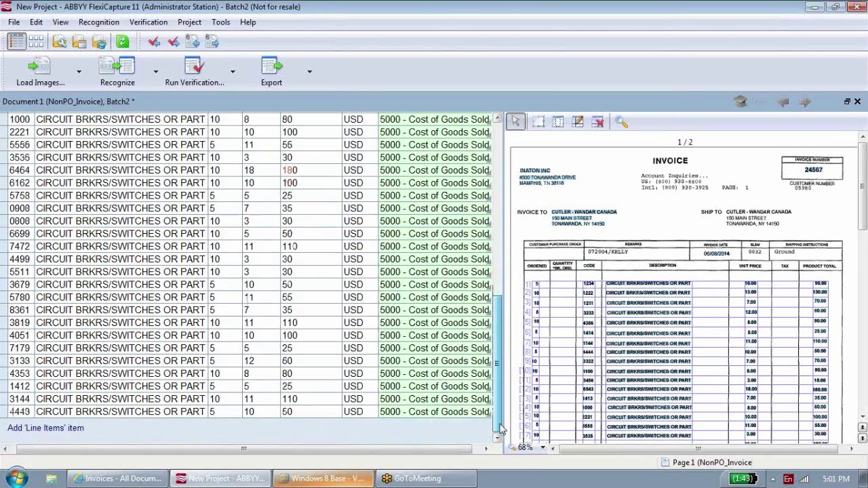868x488 pixels.
Task: Click the Page 1 (NonPO_Invoice status bar label
Action: pyautogui.click(x=712, y=462)
